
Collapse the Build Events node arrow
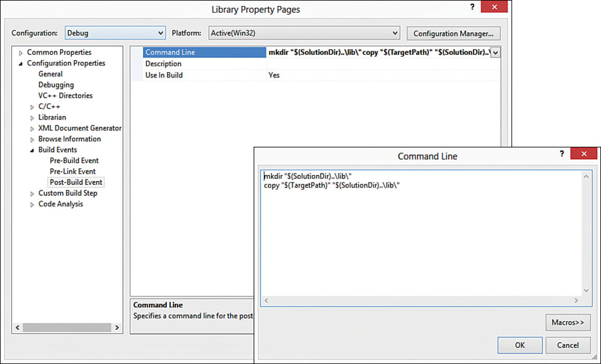click(32, 150)
